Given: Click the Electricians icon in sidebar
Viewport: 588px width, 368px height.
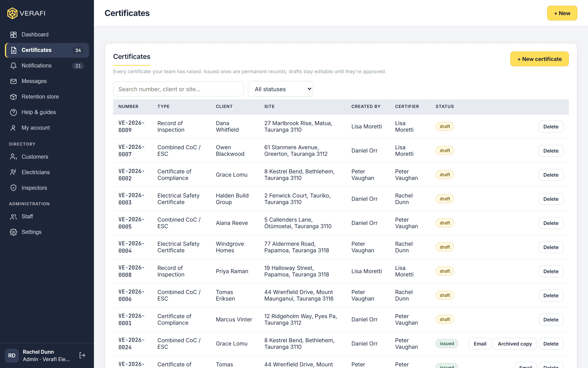Looking at the screenshot, I should (x=13, y=172).
